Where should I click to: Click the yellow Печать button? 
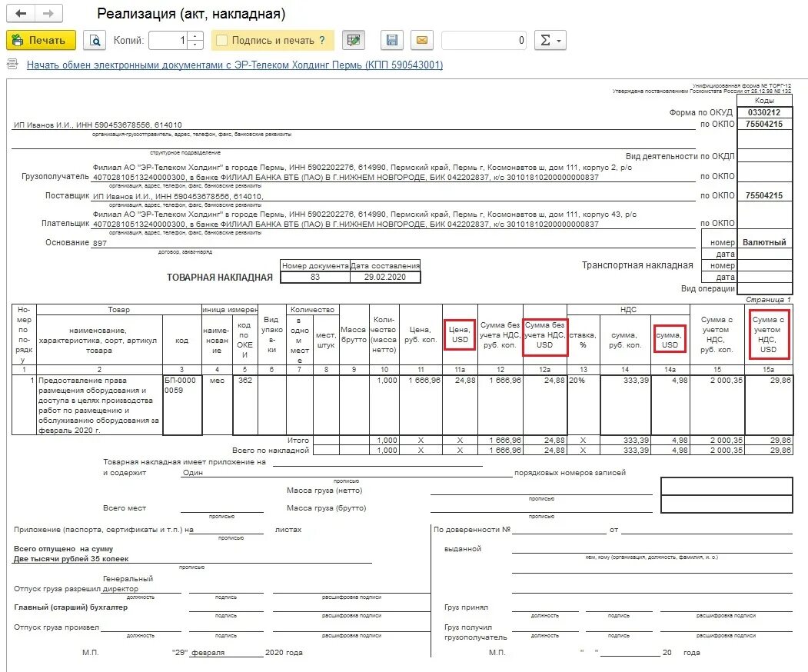coord(42,40)
